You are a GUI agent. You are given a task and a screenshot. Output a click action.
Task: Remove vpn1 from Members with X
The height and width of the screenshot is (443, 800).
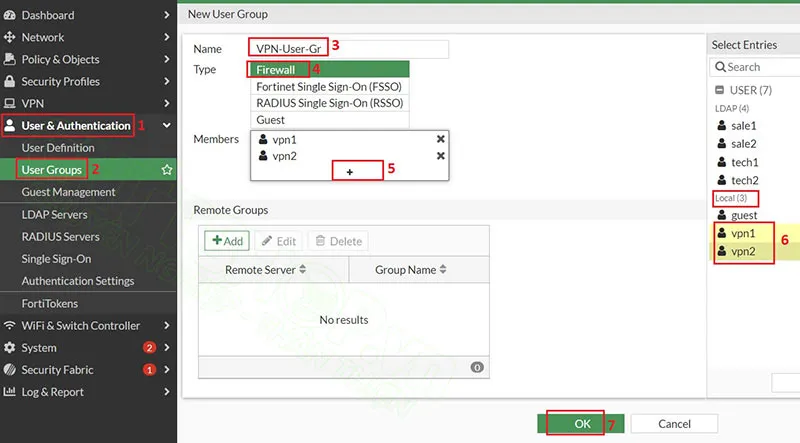pos(441,139)
